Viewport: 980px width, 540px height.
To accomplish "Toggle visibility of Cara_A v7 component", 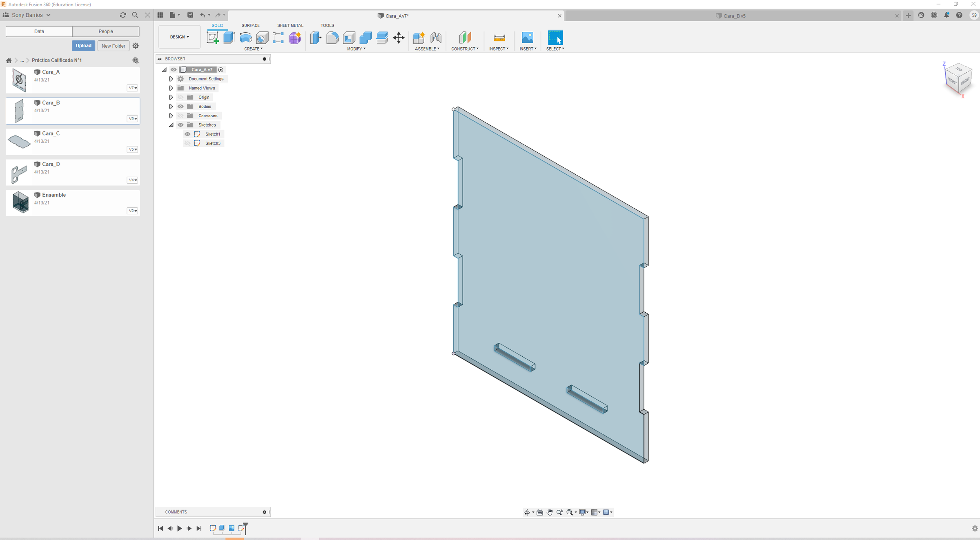I will (x=174, y=70).
